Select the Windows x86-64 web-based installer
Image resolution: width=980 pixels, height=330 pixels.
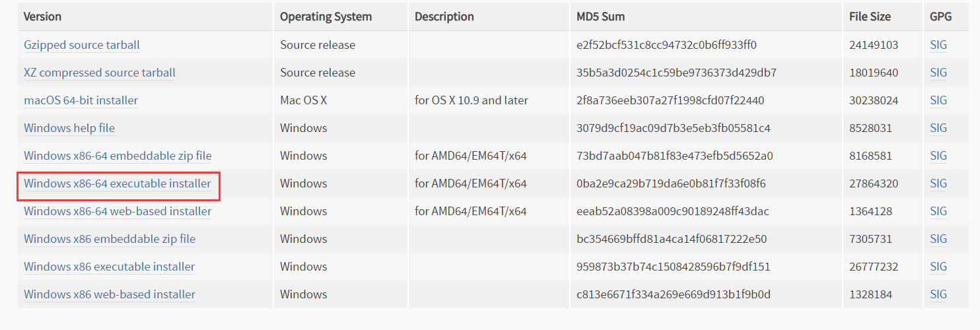click(118, 211)
